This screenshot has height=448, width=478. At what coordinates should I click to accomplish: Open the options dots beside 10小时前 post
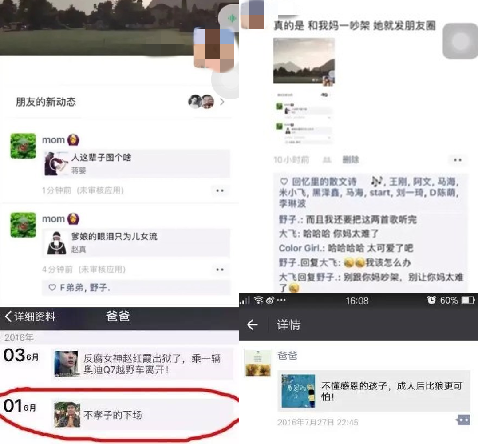(458, 160)
